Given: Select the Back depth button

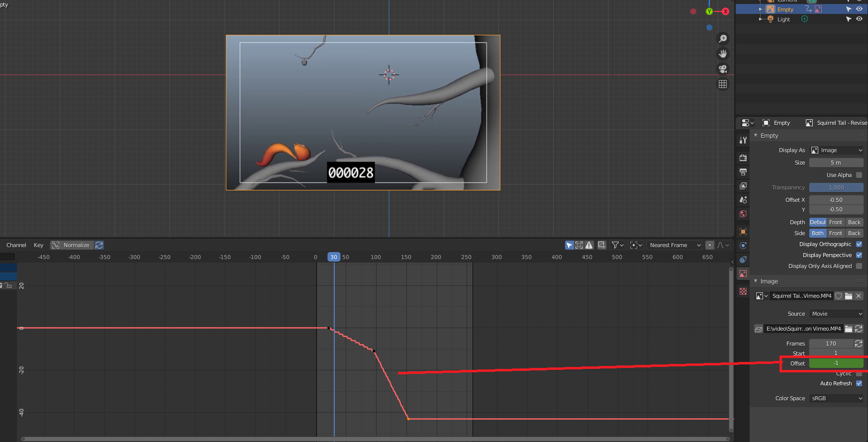Looking at the screenshot, I should 854,222.
